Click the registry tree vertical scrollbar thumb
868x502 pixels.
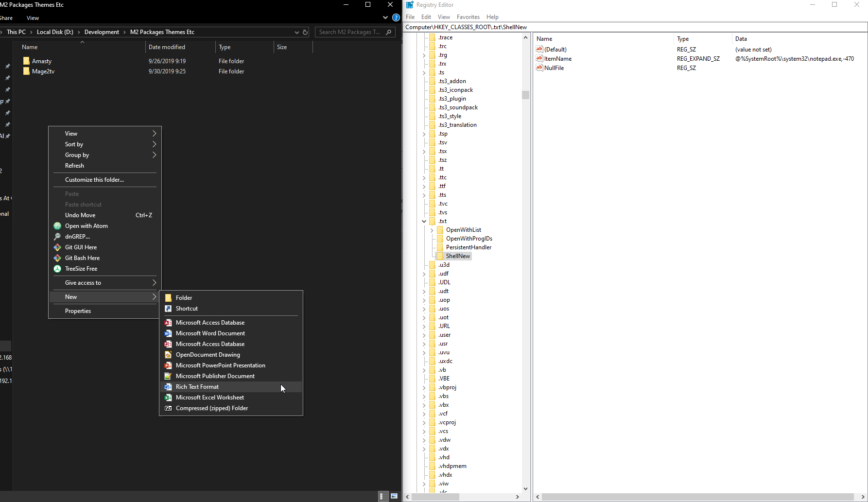525,95
